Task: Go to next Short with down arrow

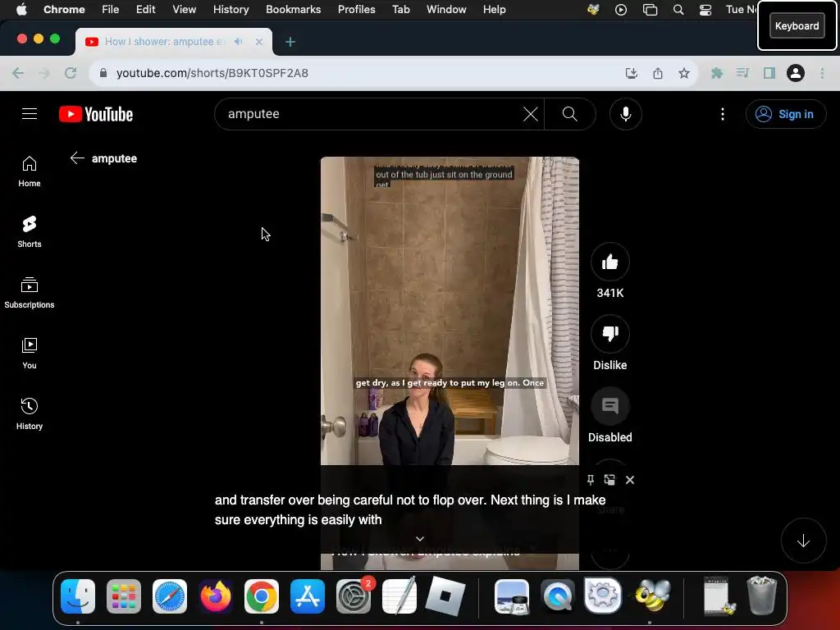Action: (x=803, y=541)
